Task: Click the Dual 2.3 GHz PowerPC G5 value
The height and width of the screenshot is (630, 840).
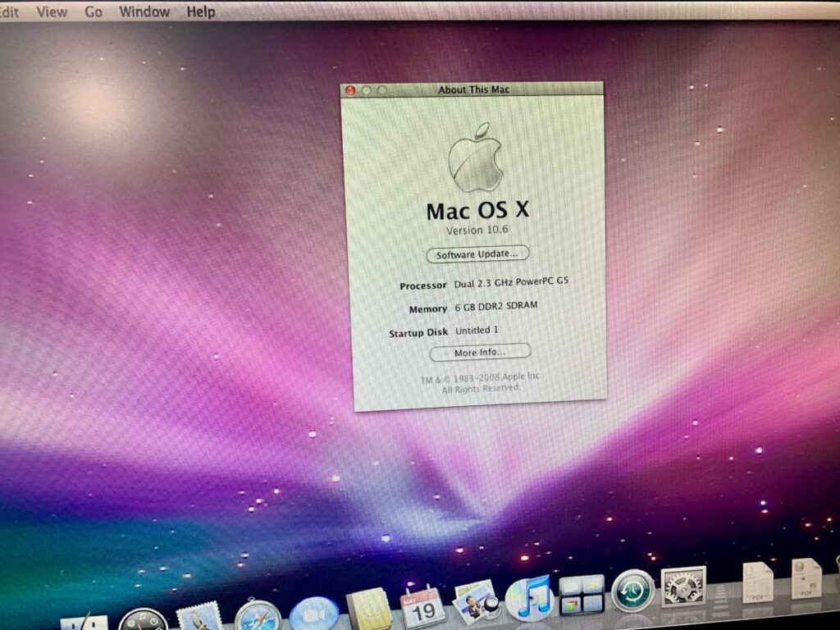Action: click(511, 282)
